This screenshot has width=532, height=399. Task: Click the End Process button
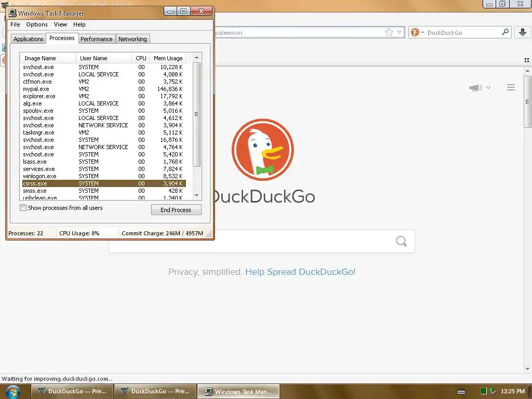[176, 210]
